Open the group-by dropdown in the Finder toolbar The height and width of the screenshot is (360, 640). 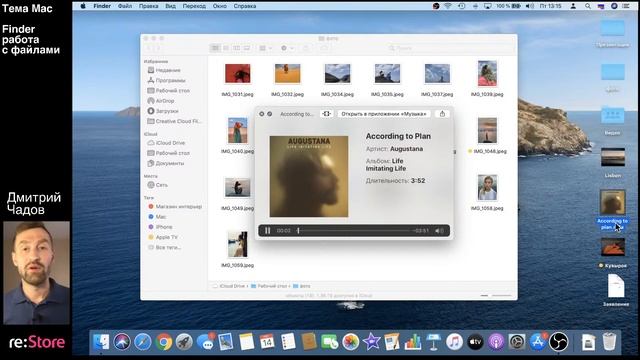point(266,48)
